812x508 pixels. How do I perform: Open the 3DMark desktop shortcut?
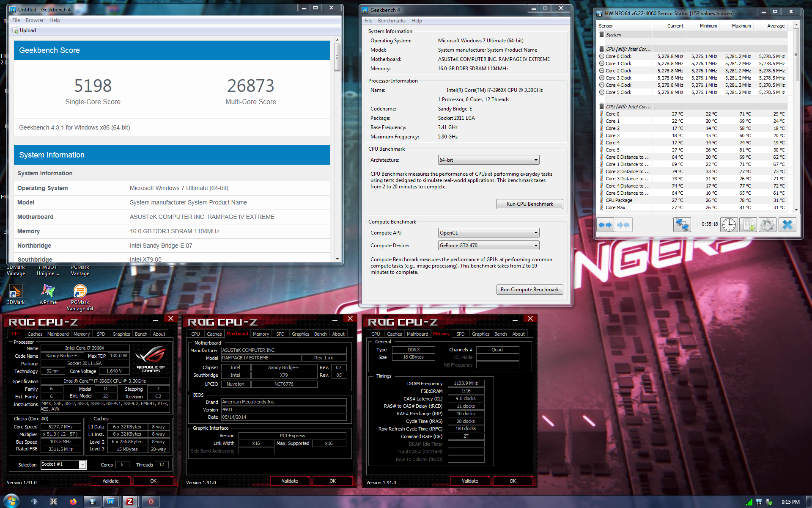16,294
